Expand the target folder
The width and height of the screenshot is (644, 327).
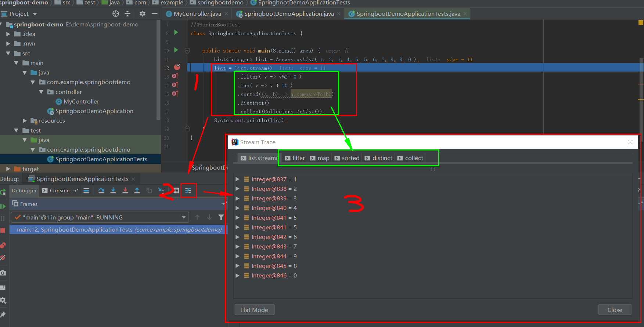coord(8,169)
